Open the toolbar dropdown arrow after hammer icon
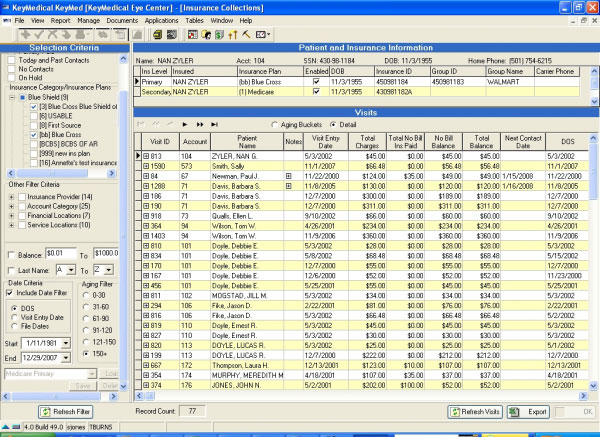600x437 pixels. pos(269,35)
